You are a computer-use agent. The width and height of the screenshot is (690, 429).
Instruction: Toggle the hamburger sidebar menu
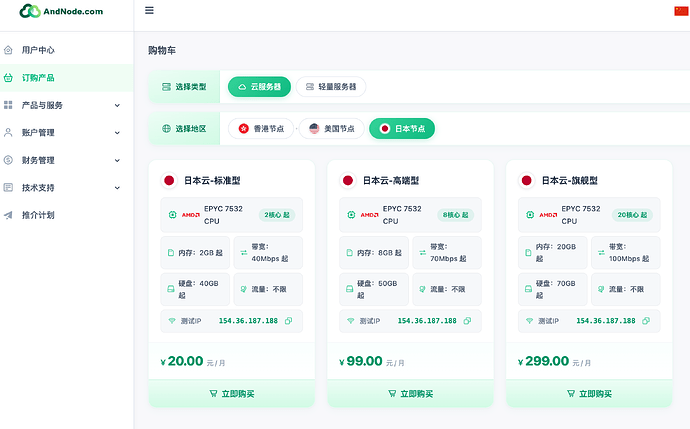[x=149, y=11]
